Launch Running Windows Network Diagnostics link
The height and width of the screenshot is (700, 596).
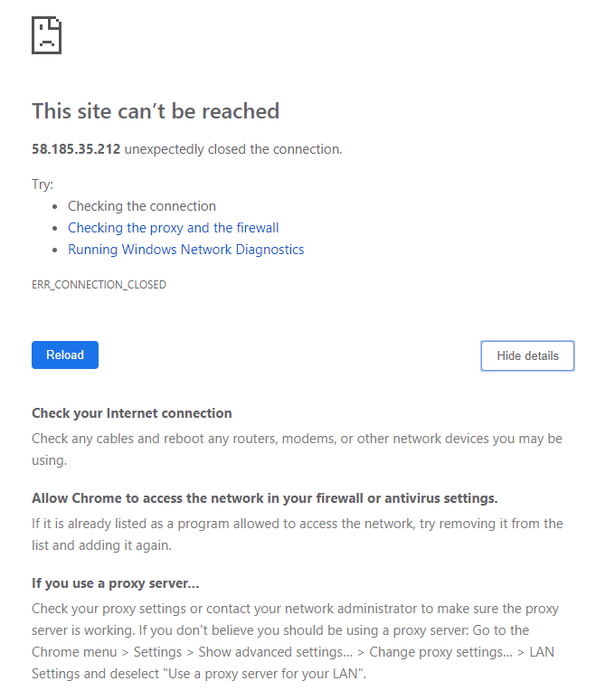pyautogui.click(x=185, y=249)
